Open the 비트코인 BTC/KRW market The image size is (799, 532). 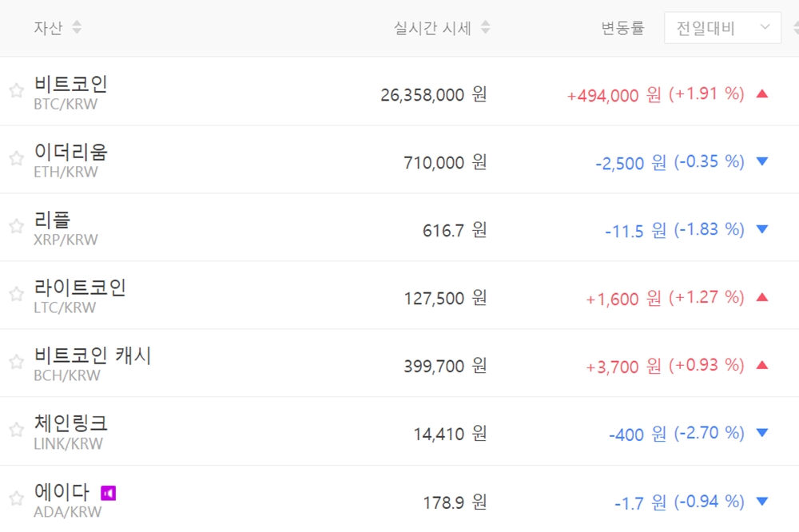[x=70, y=84]
